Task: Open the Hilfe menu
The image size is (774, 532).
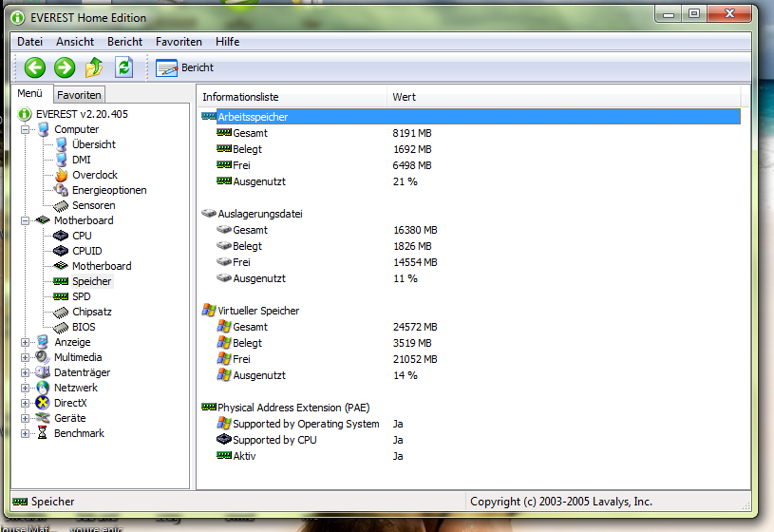Action: (x=227, y=42)
